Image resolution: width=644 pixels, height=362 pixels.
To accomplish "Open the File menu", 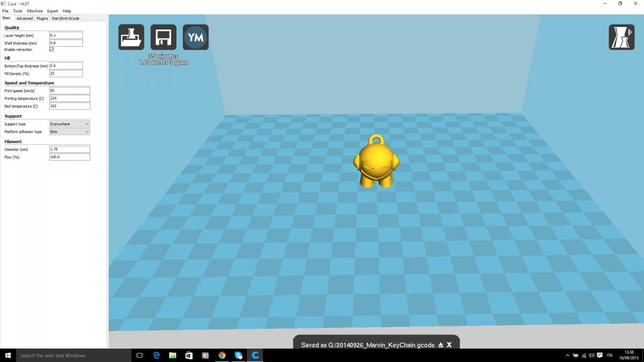I will click(5, 11).
